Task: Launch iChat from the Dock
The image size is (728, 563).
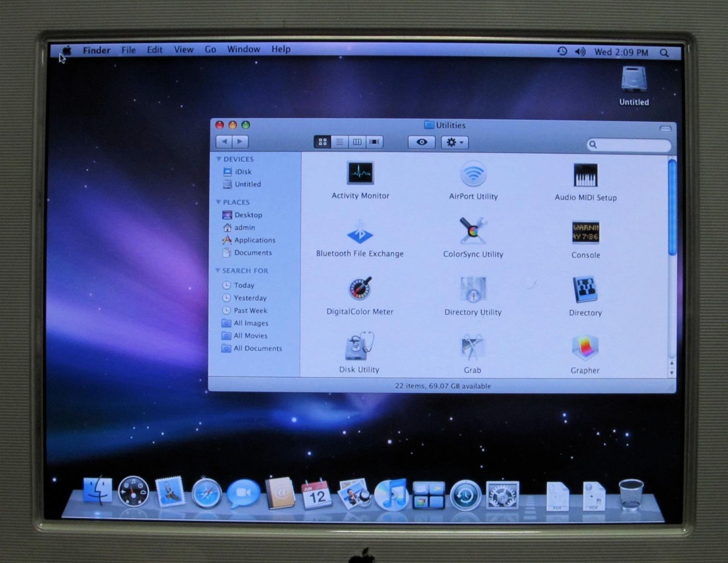Action: 244,494
